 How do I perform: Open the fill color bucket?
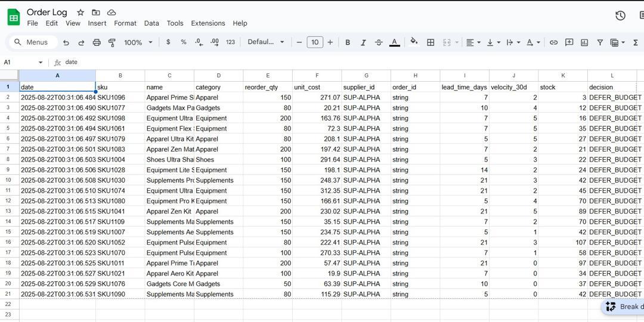[x=414, y=42]
